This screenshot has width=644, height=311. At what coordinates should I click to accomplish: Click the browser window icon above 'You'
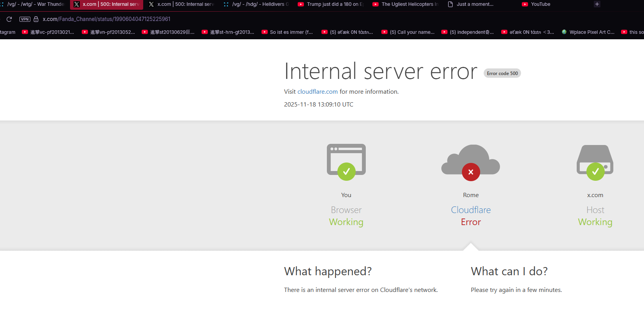tap(346, 162)
